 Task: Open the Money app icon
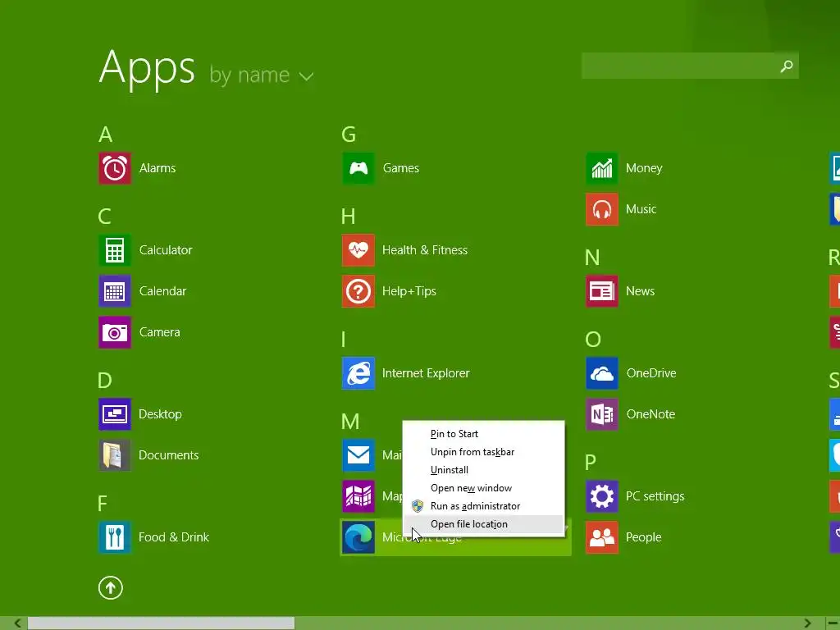pyautogui.click(x=602, y=168)
